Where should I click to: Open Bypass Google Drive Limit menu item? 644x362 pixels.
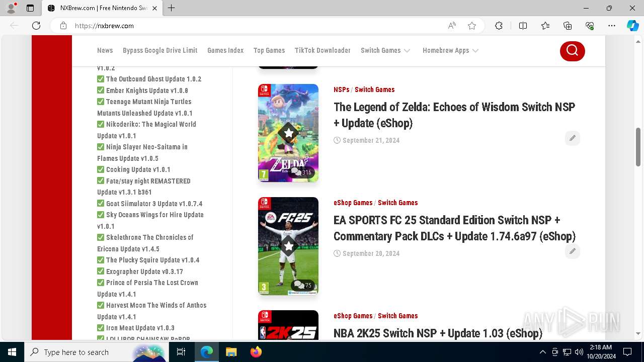tap(160, 50)
